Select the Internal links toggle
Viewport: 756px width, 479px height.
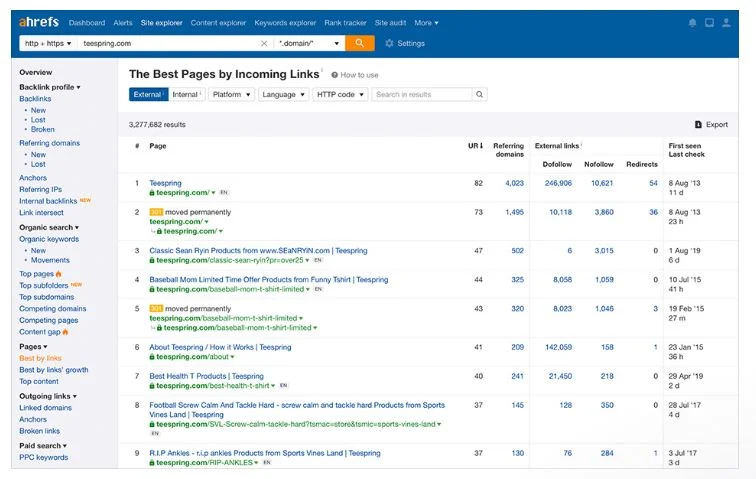coord(187,95)
